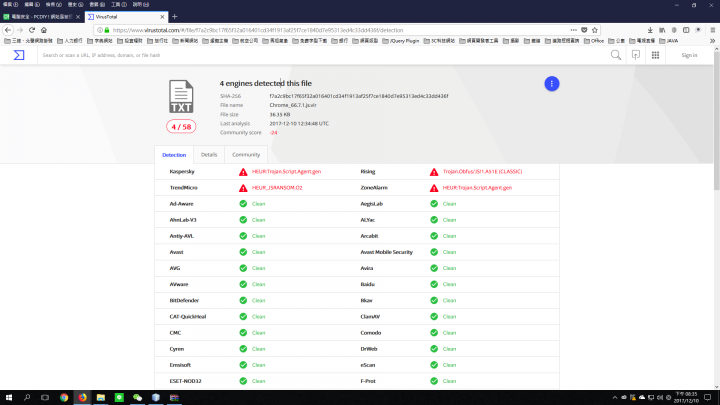Click the Sign in link

689,55
